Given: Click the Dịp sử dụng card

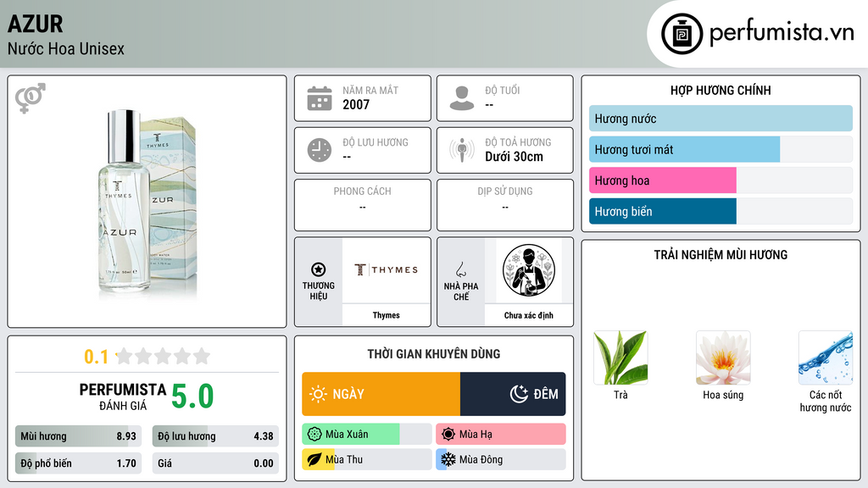Looking at the screenshot, I should pos(505,205).
